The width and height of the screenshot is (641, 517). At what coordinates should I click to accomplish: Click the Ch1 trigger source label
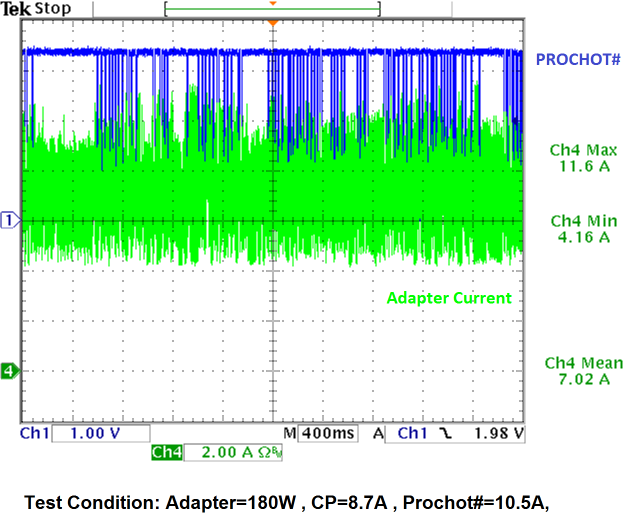point(412,433)
